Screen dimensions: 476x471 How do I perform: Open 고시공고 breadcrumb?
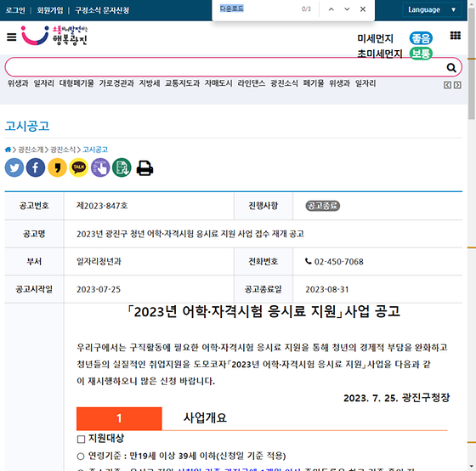(x=95, y=150)
